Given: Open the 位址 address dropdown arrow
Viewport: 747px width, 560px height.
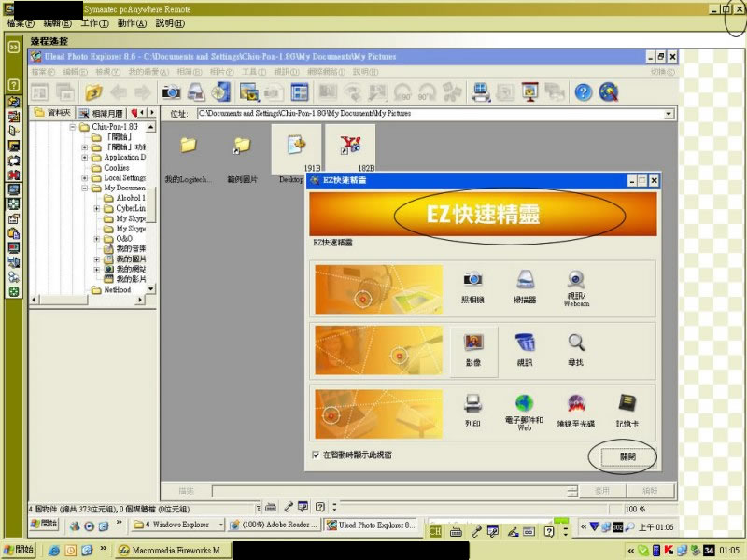Looking at the screenshot, I should (x=669, y=114).
